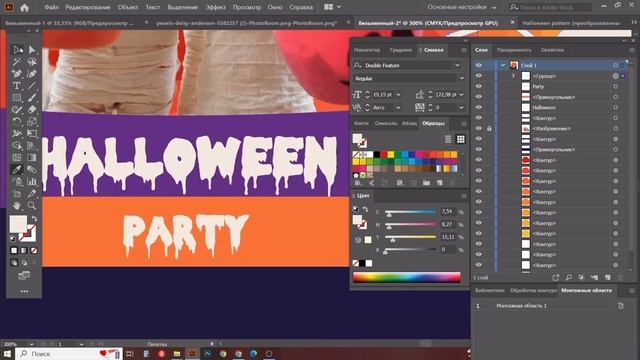Image resolution: width=640 pixels, height=360 pixels.
Task: Create new layer icon in Layers panel
Action: [x=607, y=278]
